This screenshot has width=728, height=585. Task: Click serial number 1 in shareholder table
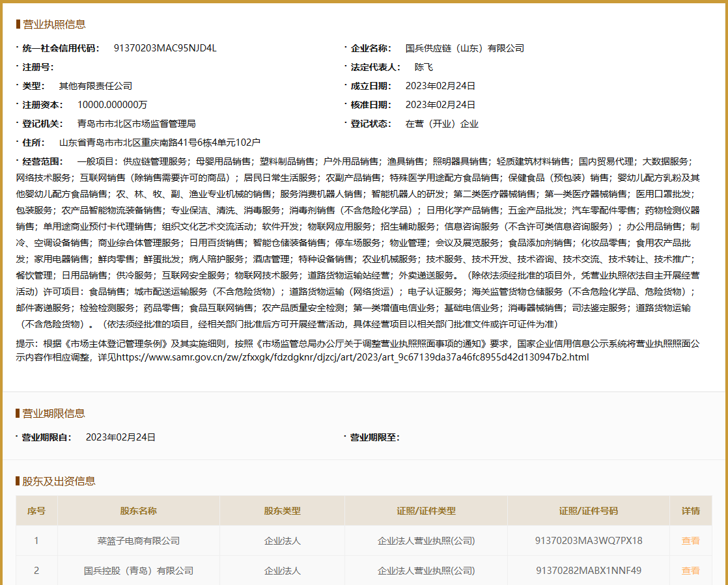pos(36,541)
